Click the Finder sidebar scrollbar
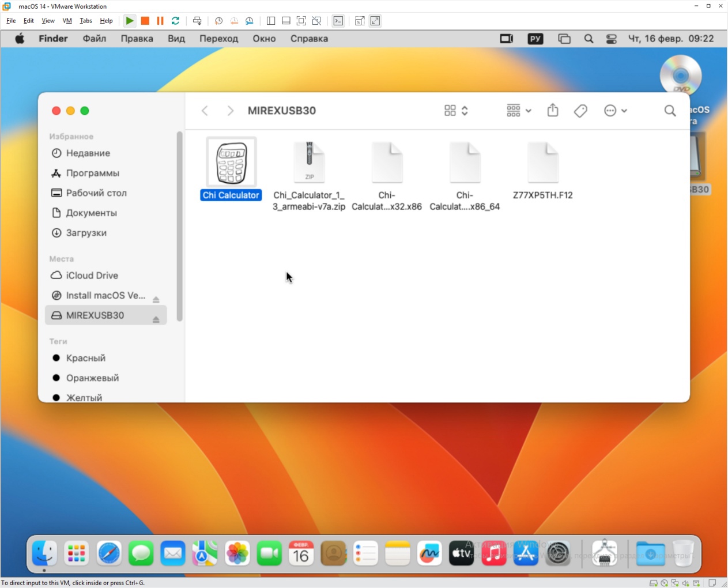The height and width of the screenshot is (588, 728). 179,226
